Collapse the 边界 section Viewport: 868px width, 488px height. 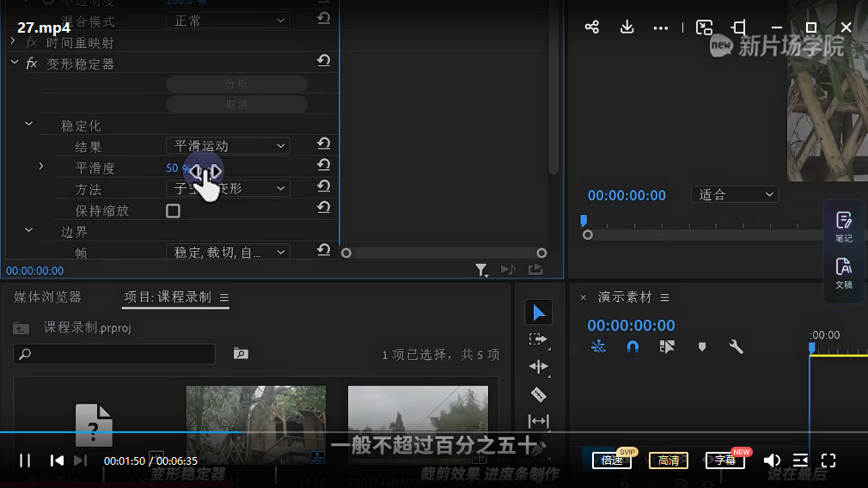(x=28, y=230)
